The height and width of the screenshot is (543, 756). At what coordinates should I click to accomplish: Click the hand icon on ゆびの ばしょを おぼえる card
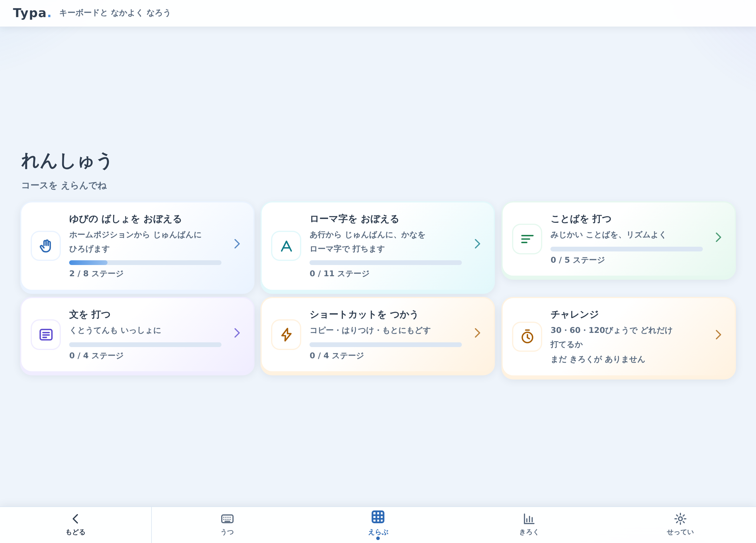click(x=46, y=246)
